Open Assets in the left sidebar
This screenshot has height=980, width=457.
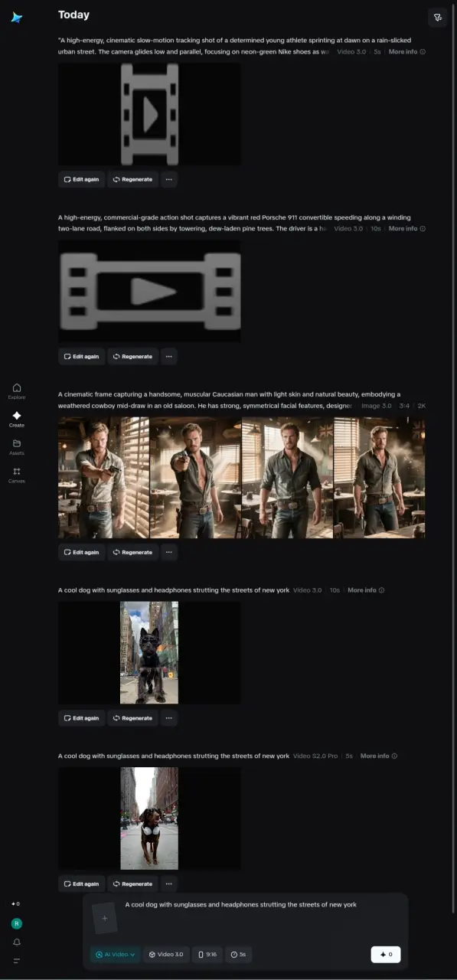point(17,447)
